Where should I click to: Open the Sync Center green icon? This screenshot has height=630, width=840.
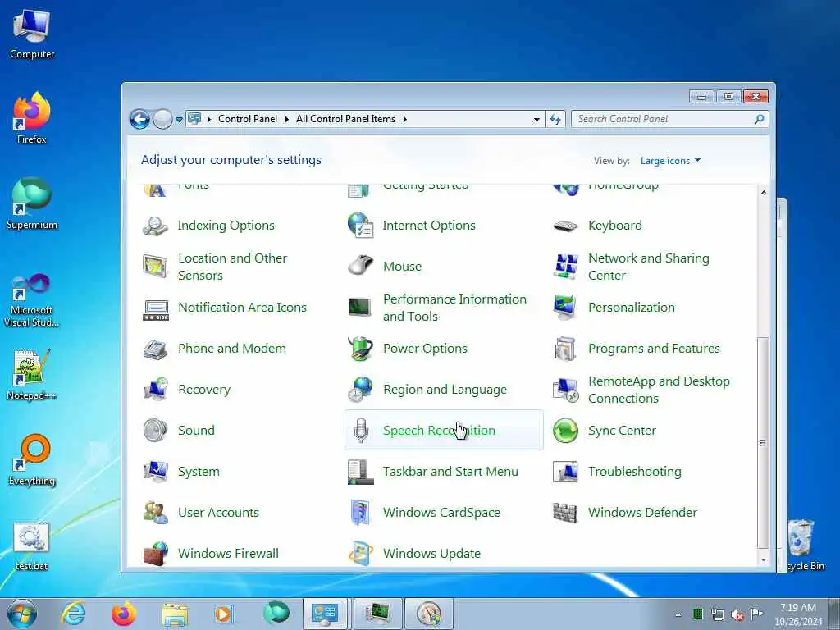[566, 430]
